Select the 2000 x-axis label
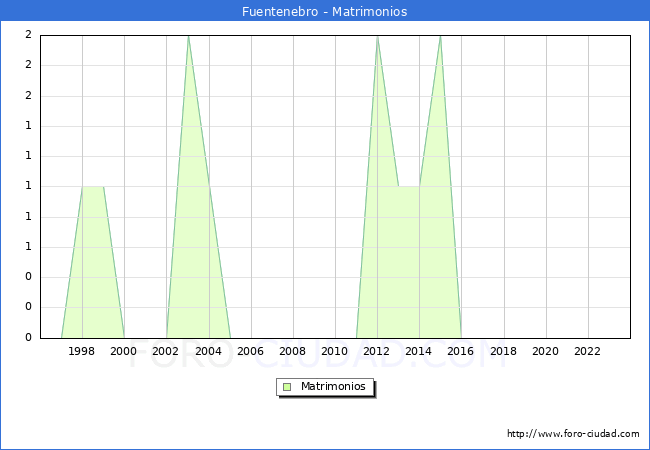Viewport: 650px width, 450px height. 123,351
